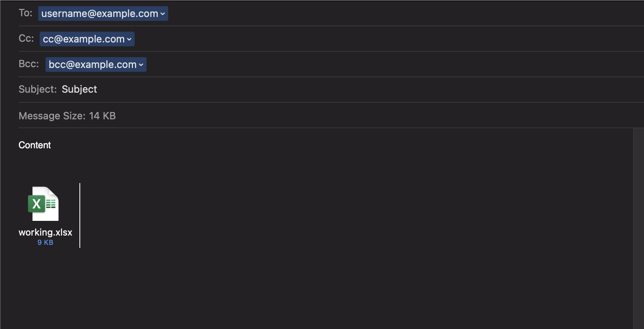Viewport: 644px width, 329px height.
Task: Click the working.xlsx file name label
Action: 46,232
